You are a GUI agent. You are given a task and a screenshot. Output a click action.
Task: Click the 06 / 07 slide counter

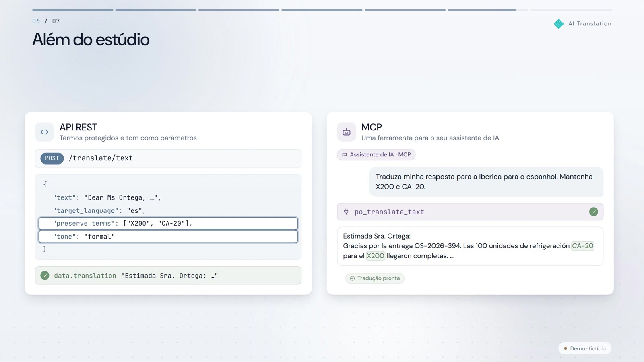click(46, 21)
